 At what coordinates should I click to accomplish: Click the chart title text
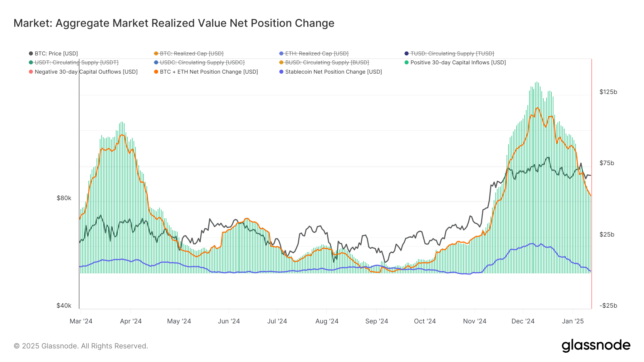(174, 23)
